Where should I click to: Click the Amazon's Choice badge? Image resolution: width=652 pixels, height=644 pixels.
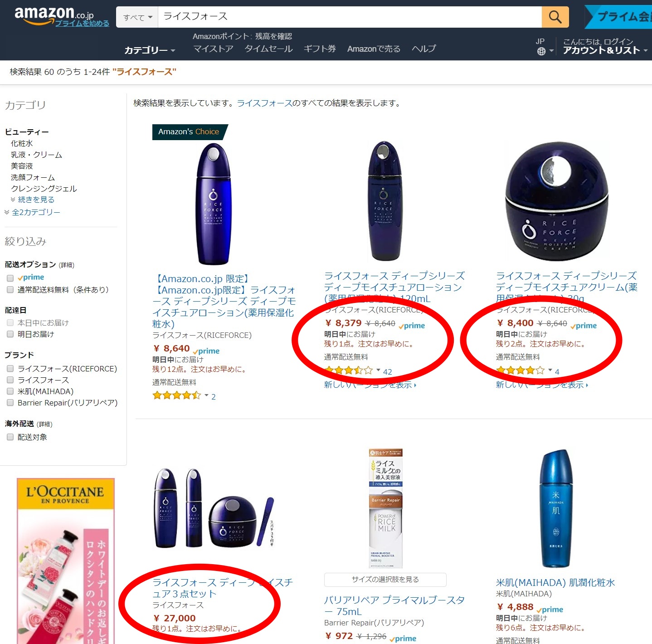tap(189, 132)
